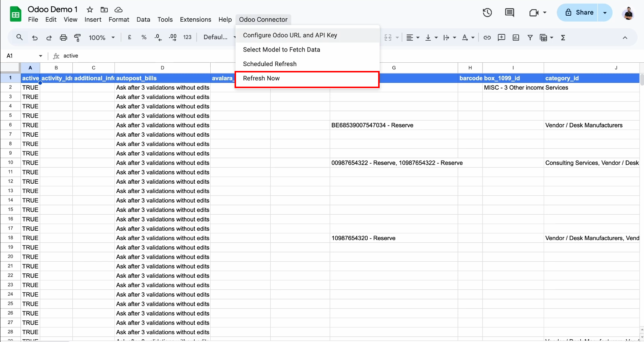Image resolution: width=644 pixels, height=342 pixels.
Task: Select the Paint format tool
Action: coord(78,38)
